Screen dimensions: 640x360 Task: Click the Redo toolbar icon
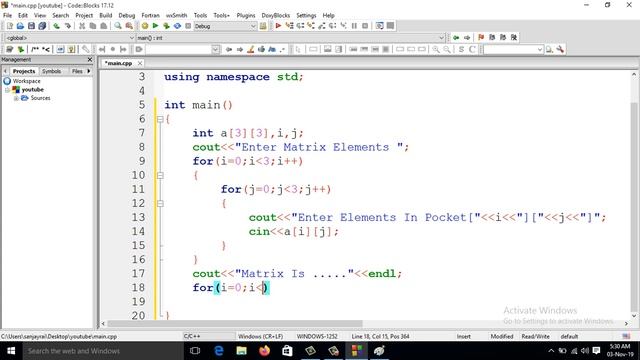tap(68, 26)
